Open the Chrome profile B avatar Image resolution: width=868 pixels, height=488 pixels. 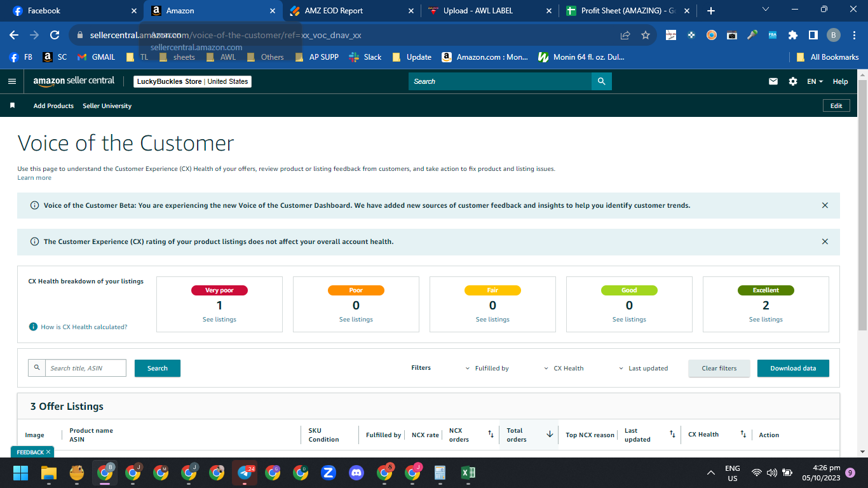click(833, 35)
